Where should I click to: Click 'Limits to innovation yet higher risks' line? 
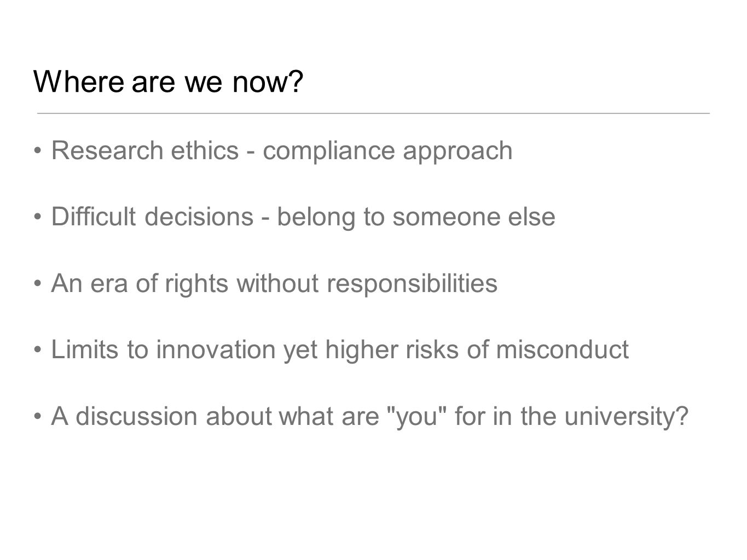click(340, 350)
